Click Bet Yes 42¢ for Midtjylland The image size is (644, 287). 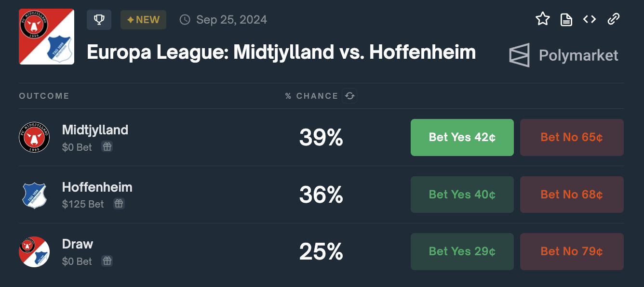click(462, 137)
